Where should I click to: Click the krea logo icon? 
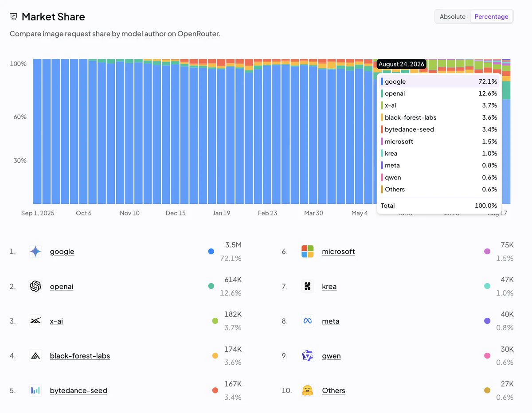tap(308, 286)
